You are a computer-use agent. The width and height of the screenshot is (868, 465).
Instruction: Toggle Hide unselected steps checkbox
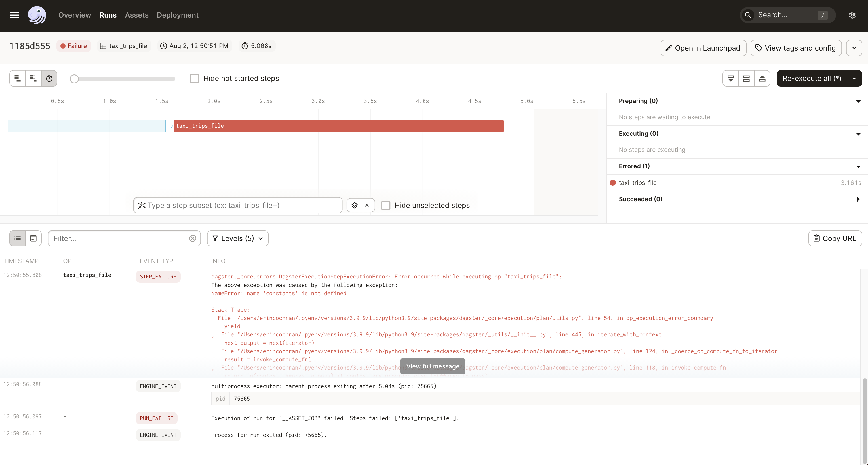point(386,205)
